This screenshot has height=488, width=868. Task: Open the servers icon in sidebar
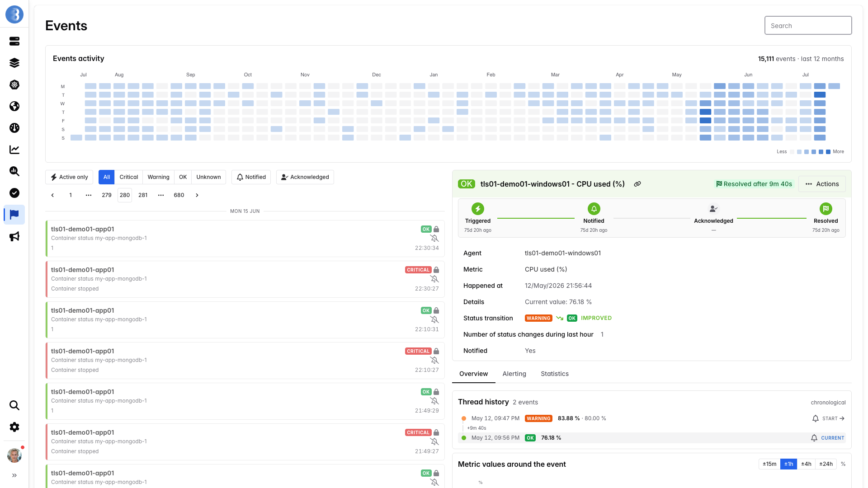pos(14,41)
